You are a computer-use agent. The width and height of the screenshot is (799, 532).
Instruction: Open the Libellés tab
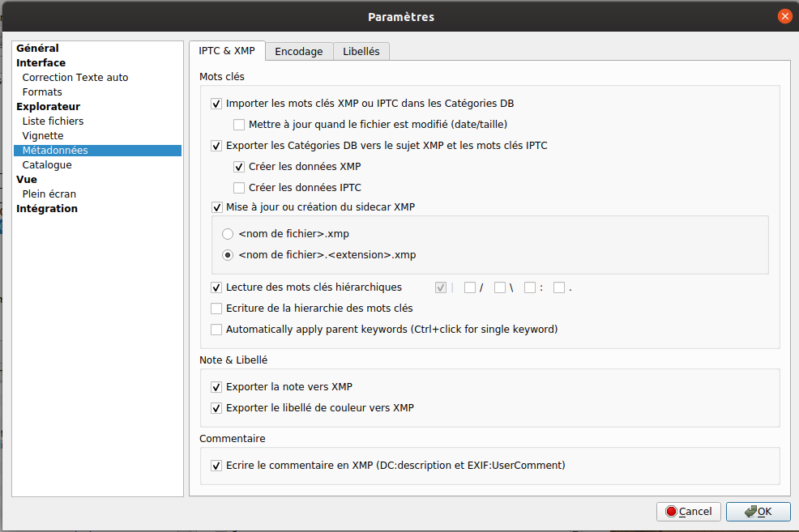(361, 51)
